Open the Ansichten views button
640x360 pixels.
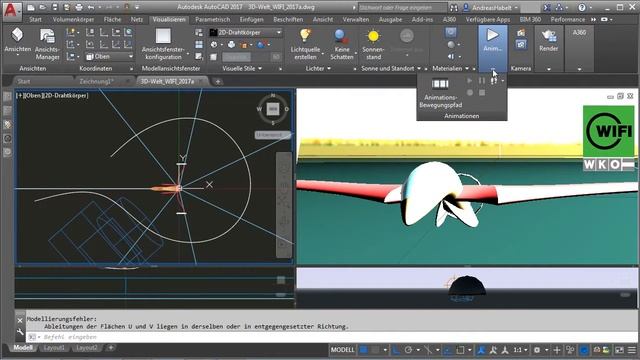point(18,41)
